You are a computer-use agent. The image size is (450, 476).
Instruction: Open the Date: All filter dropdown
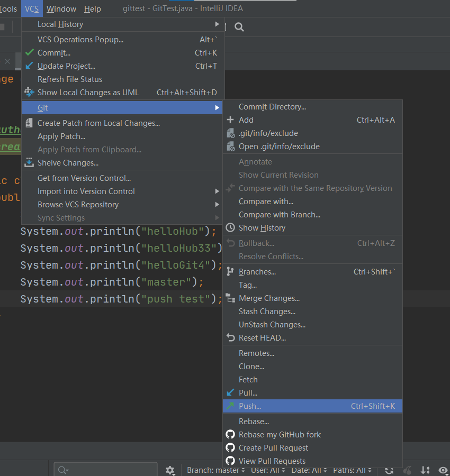pos(309,470)
